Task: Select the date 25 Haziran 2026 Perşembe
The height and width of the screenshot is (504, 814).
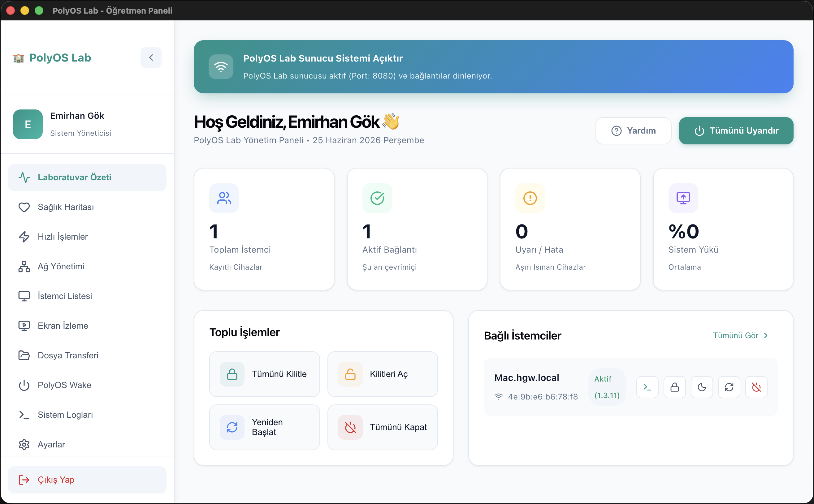Action: coord(368,140)
